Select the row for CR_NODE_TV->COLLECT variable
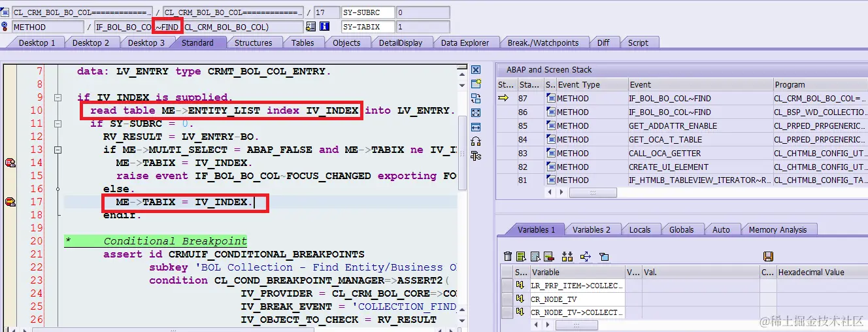Image resolution: width=868 pixels, height=332 pixels. (507, 312)
